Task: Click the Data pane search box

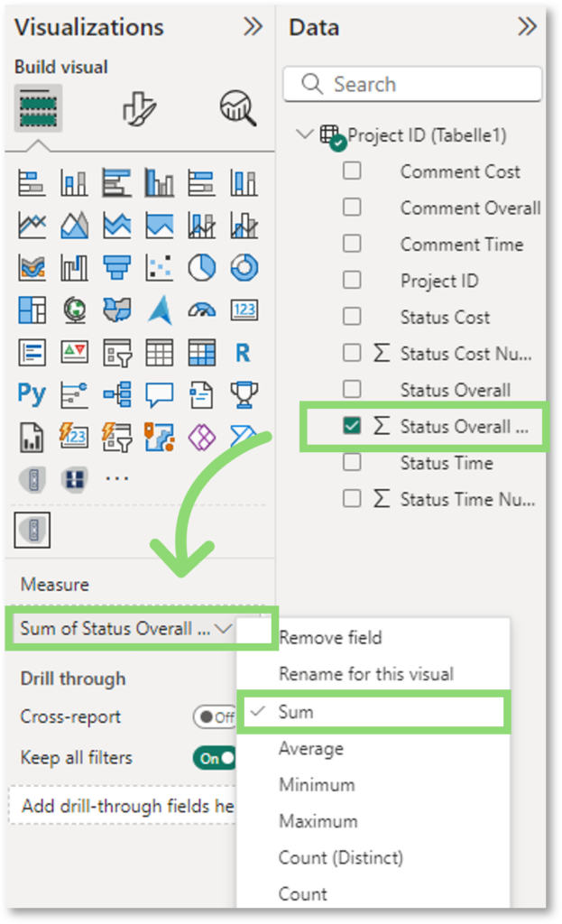Action: 413,85
